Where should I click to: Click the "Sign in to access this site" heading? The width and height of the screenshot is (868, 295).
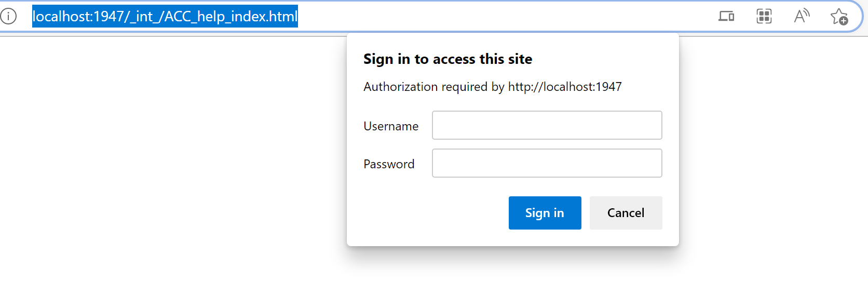coord(447,59)
